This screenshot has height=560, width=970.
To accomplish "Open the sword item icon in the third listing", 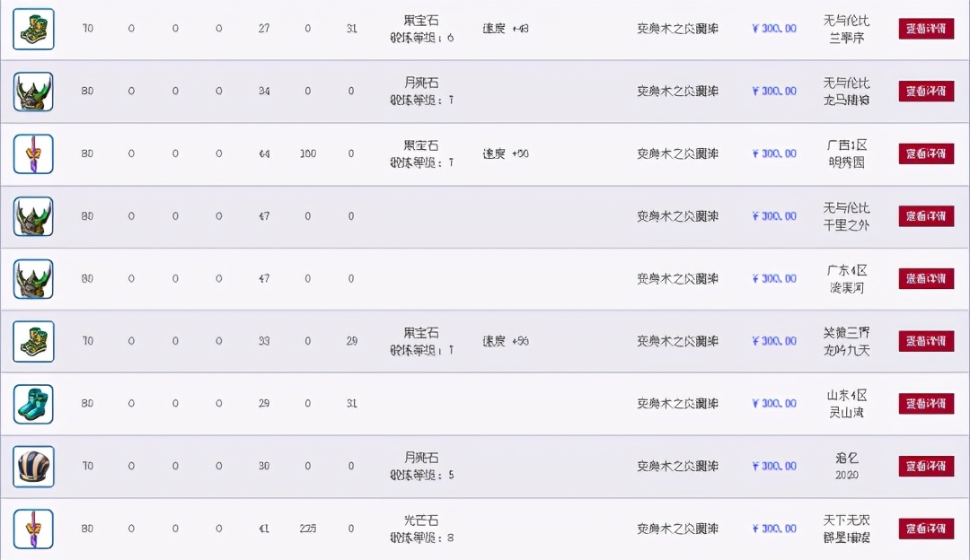I will click(32, 153).
